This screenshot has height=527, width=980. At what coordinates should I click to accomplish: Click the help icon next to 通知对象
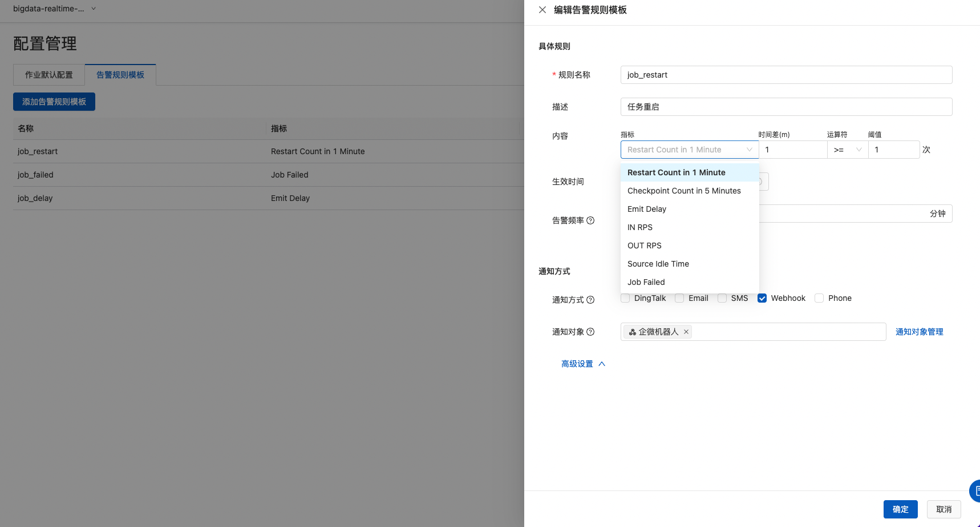click(x=590, y=332)
